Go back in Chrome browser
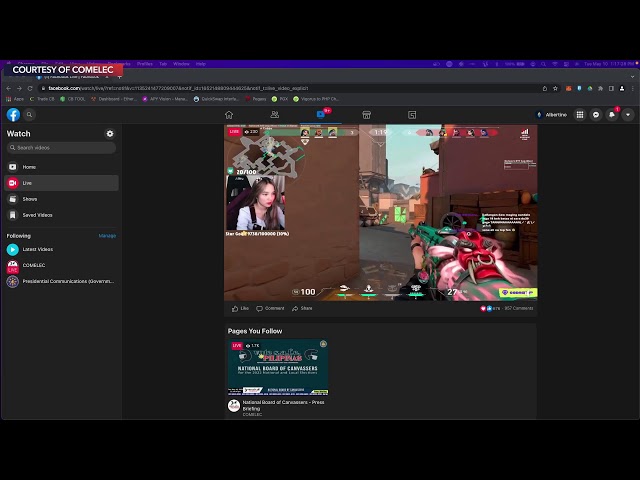The image size is (640, 480). click(9, 88)
